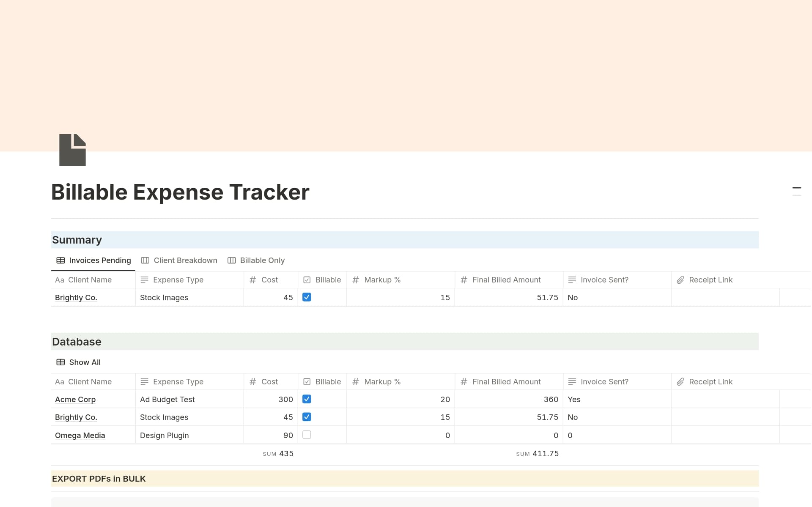
Task: Click the # icon in the Cost header
Action: coord(252,280)
